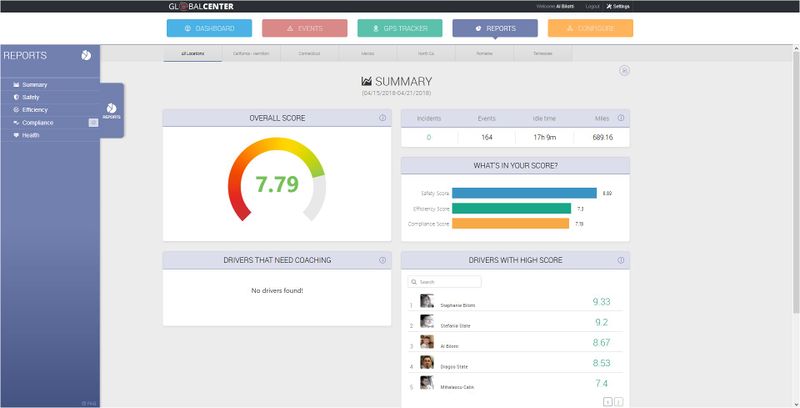The width and height of the screenshot is (800, 408).
Task: Click the pie chart icon beside Reports heading
Action: 86,55
